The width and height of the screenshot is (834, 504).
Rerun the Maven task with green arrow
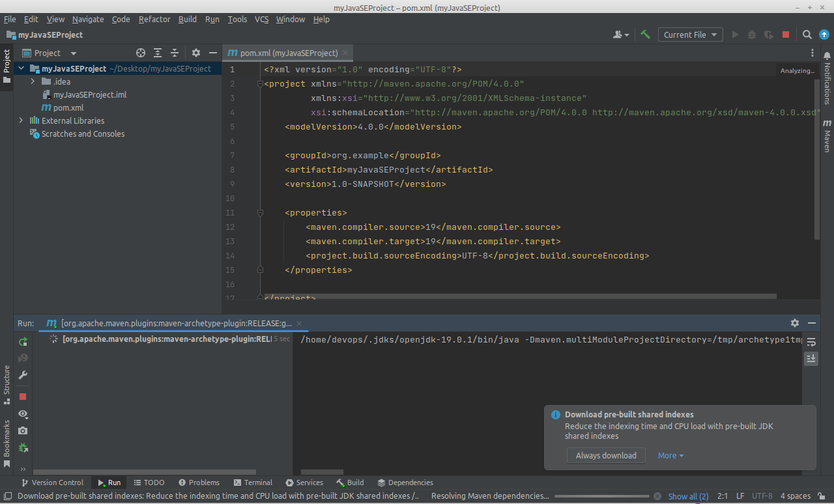[x=23, y=341]
